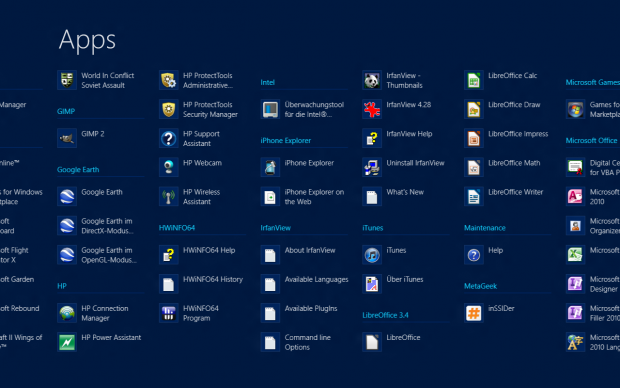Viewport: 620px width, 388px height.
Task: Open the Intel Überwachungstool icon
Action: pyautogui.click(x=270, y=110)
